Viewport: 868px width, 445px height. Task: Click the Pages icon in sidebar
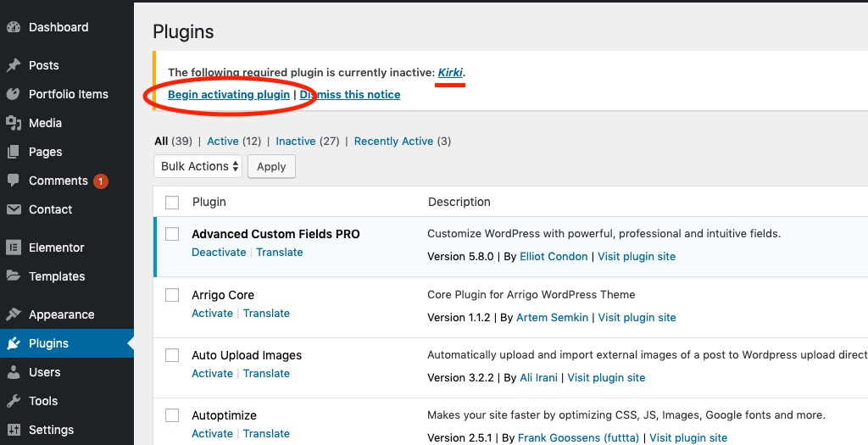[14, 152]
